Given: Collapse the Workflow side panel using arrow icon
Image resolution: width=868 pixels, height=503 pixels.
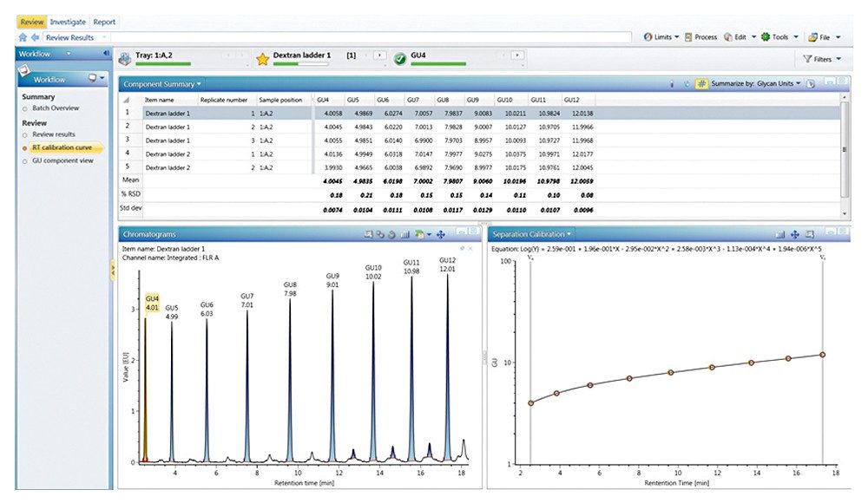Looking at the screenshot, I should (106, 54).
